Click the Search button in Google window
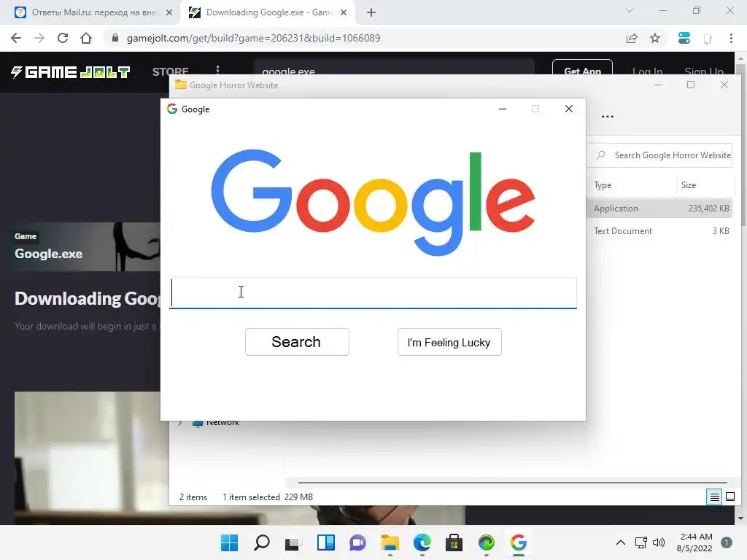 point(297,342)
